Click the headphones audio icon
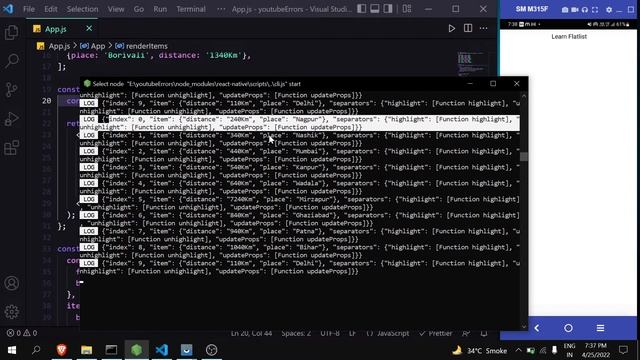Screen dimensions: 640x360 585,9
